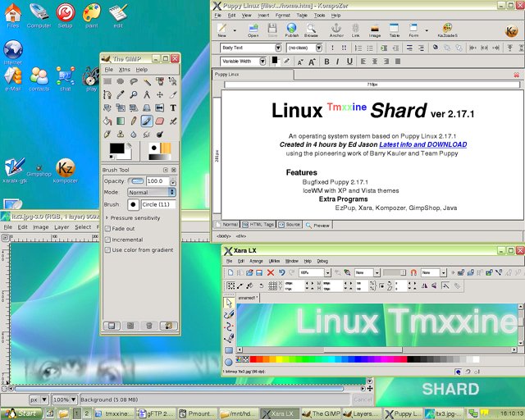Click the Undo arrow in Xara LX toolbar
525x420 pixels.
tap(281, 272)
